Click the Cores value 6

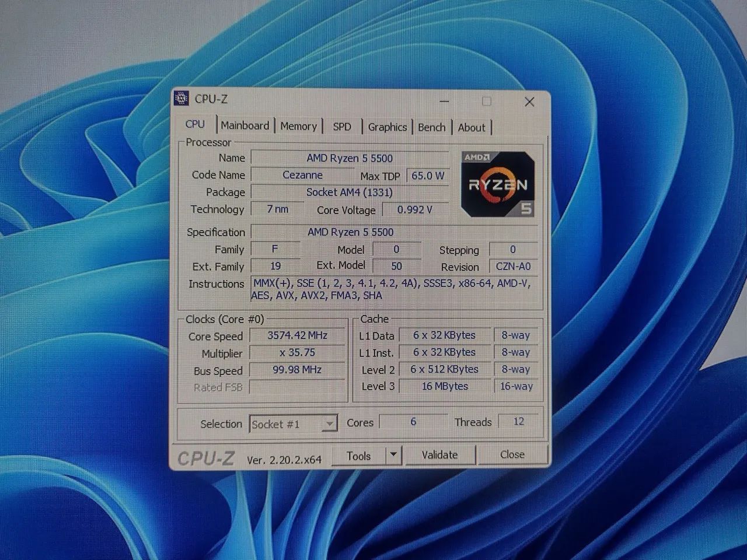click(x=413, y=422)
